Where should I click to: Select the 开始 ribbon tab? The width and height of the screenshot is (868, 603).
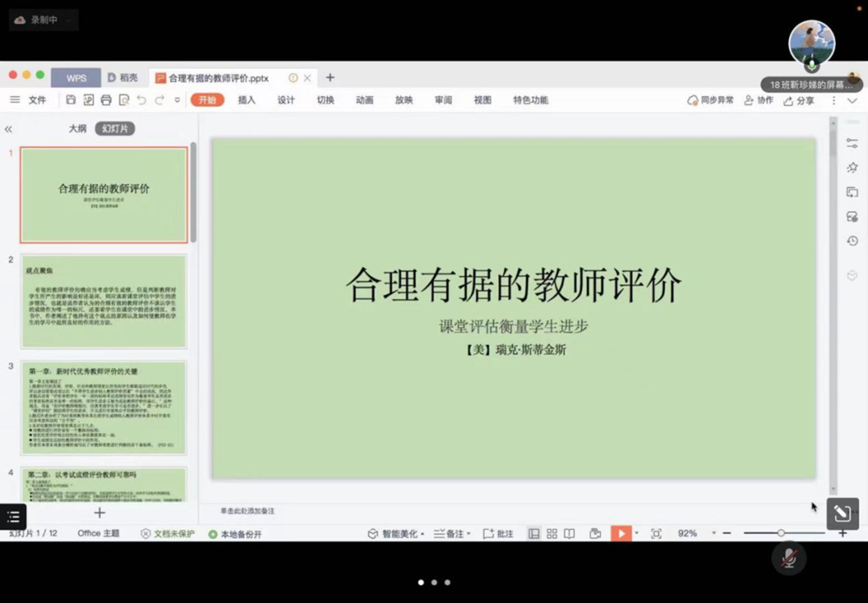pyautogui.click(x=207, y=100)
